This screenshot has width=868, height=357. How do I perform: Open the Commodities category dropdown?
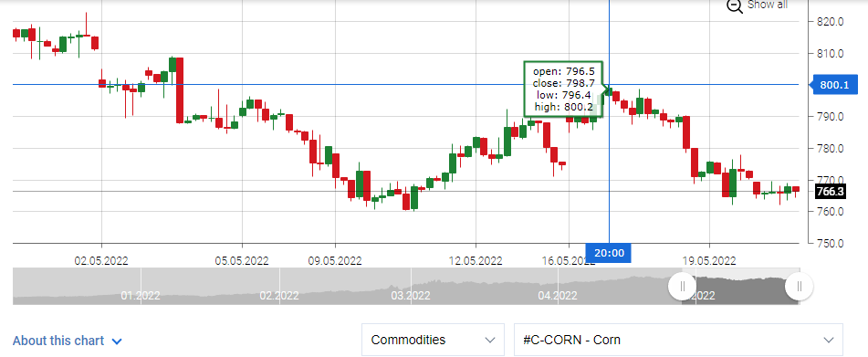pyautogui.click(x=433, y=340)
